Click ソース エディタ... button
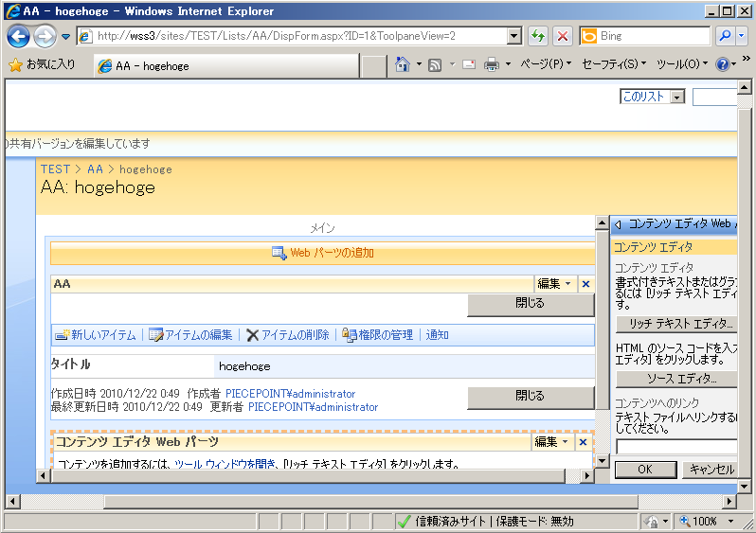The image size is (756, 533). pos(677,379)
